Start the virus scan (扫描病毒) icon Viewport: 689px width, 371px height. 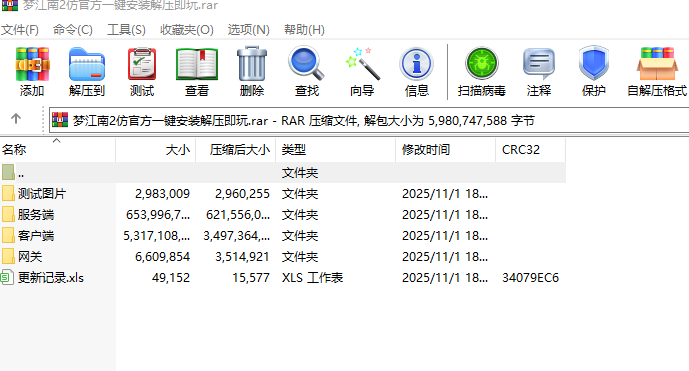(x=482, y=64)
